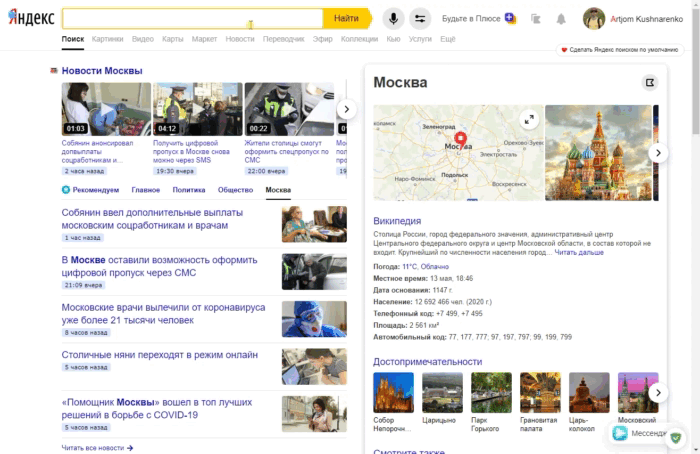Open the Yandex Plus badge icon

click(510, 18)
